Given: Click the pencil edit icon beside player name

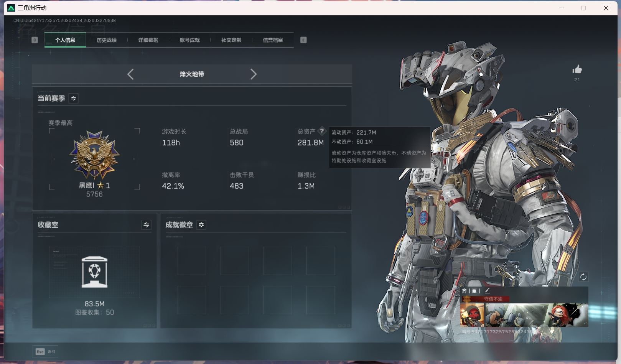Looking at the screenshot, I should click(x=487, y=291).
